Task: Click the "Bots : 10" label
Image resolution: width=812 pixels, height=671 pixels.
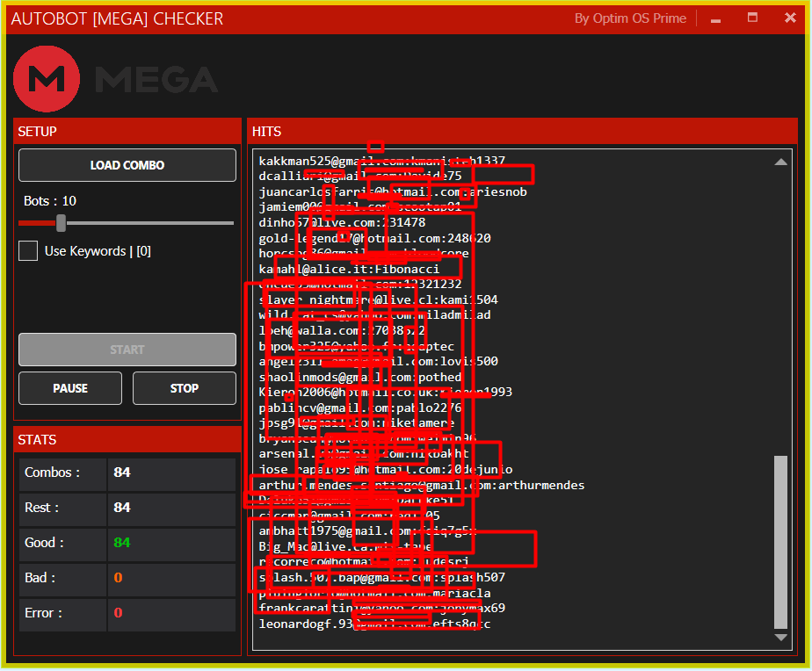Action: pyautogui.click(x=50, y=201)
